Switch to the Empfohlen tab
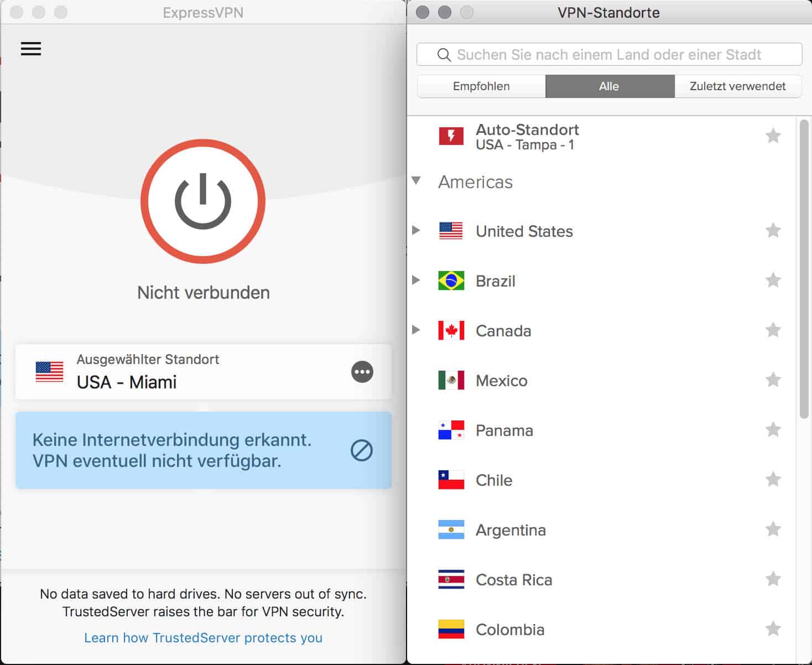This screenshot has height=665, width=812. 481,86
